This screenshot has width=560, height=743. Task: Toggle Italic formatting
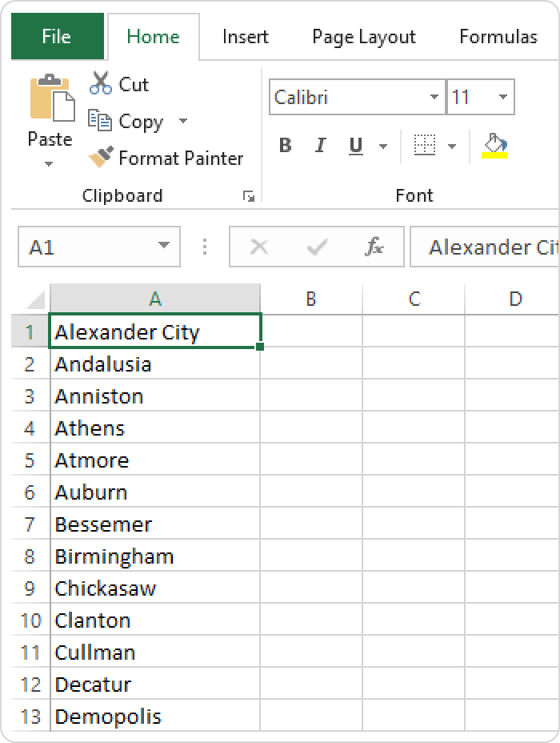[x=321, y=146]
